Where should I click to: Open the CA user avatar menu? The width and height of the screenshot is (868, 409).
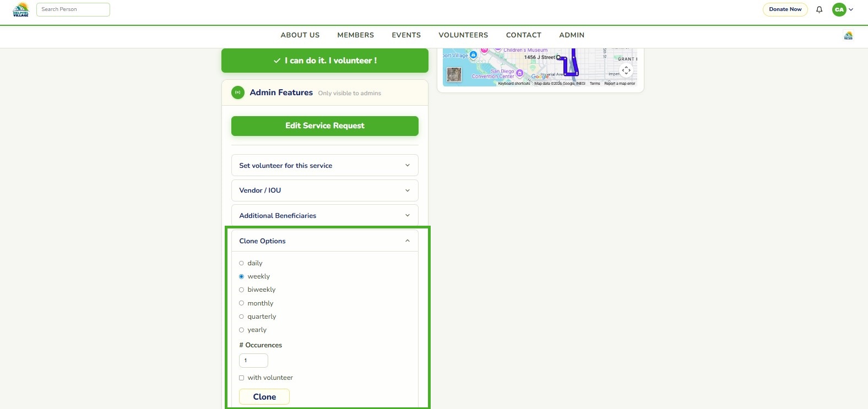click(x=842, y=9)
